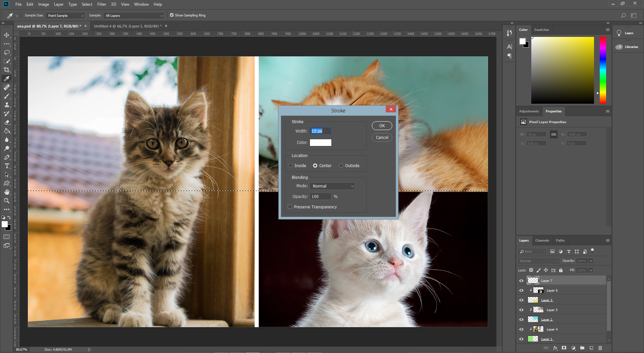The width and height of the screenshot is (644, 353).
Task: Activate the Zoom tool
Action: click(x=7, y=201)
